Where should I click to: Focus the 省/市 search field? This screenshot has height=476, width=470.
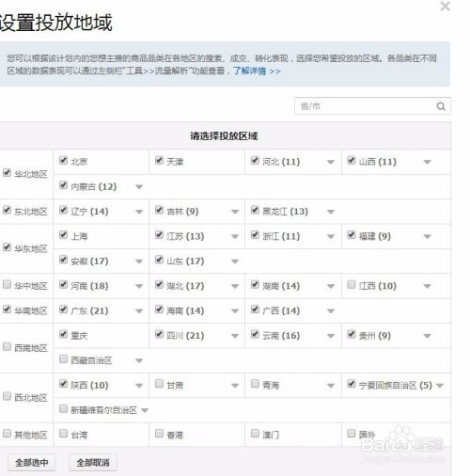372,106
